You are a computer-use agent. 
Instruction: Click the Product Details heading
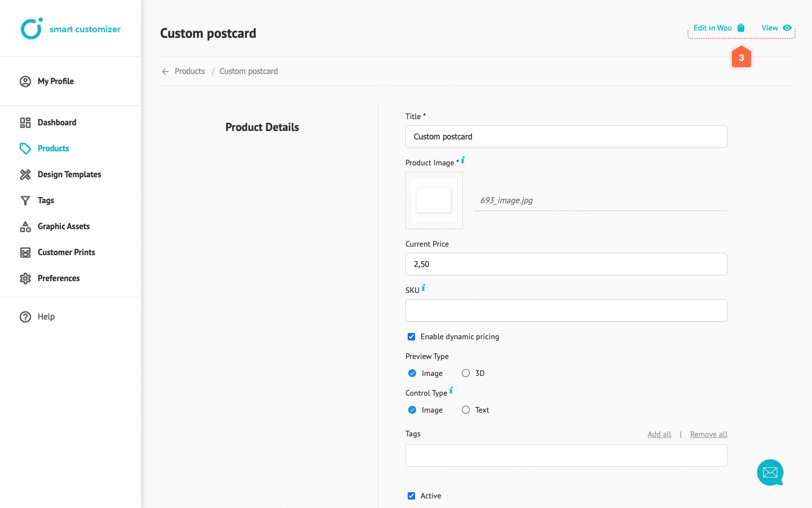(x=262, y=127)
